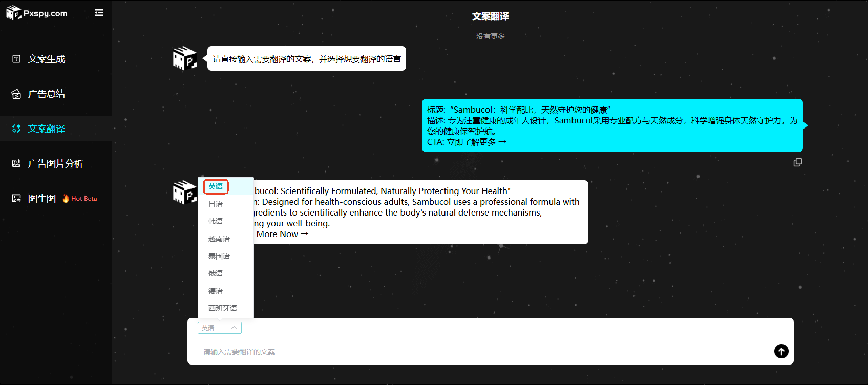The image size is (868, 385).
Task: Click the 文案生成 document icon in the sidebar
Action: pyautogui.click(x=16, y=59)
